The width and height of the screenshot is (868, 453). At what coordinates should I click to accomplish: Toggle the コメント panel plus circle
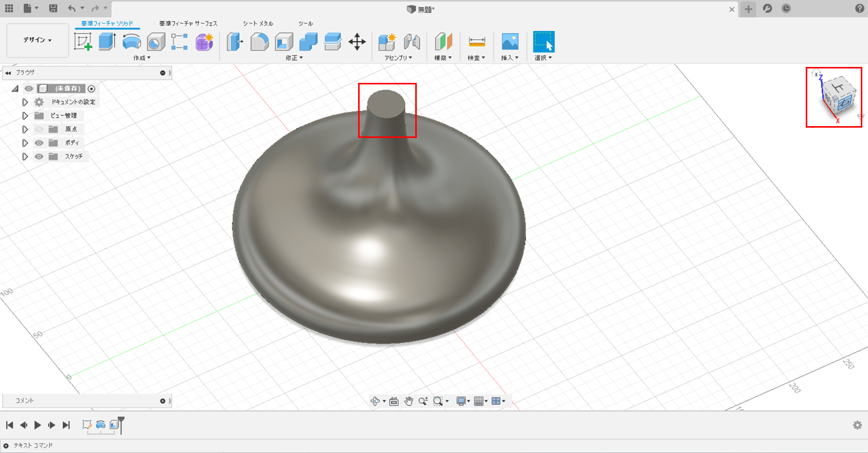pos(163,401)
